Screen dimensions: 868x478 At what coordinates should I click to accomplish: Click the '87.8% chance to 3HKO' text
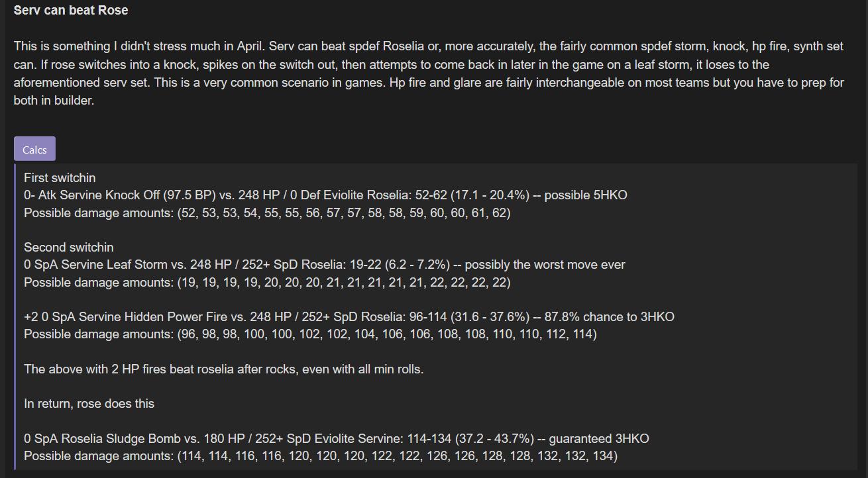coord(610,317)
